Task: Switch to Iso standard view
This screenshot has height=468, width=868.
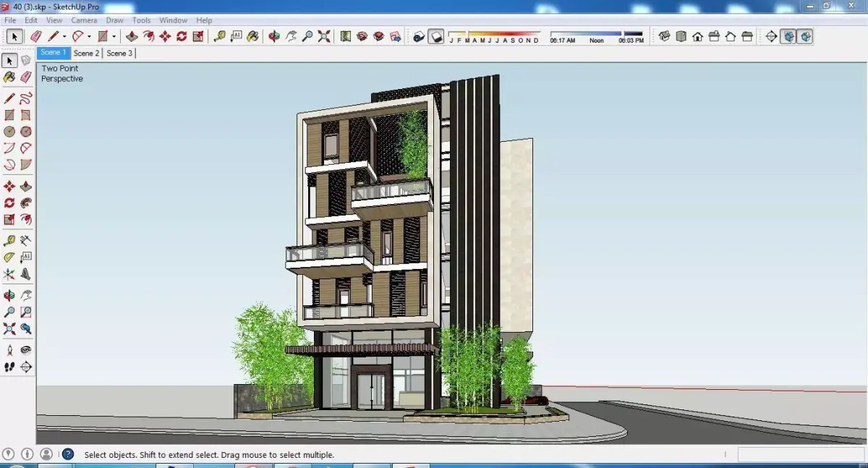Action: pos(664,36)
